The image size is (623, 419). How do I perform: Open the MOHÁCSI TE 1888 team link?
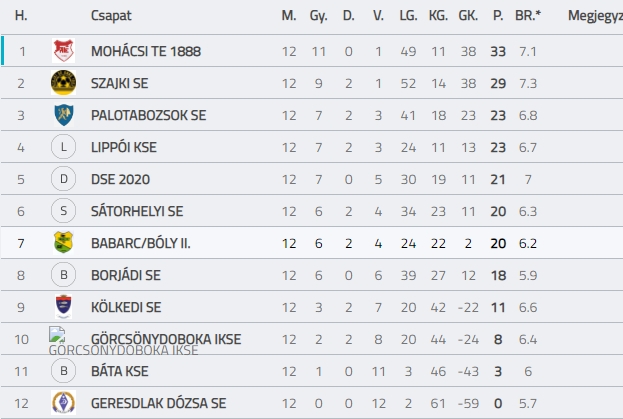(x=146, y=51)
